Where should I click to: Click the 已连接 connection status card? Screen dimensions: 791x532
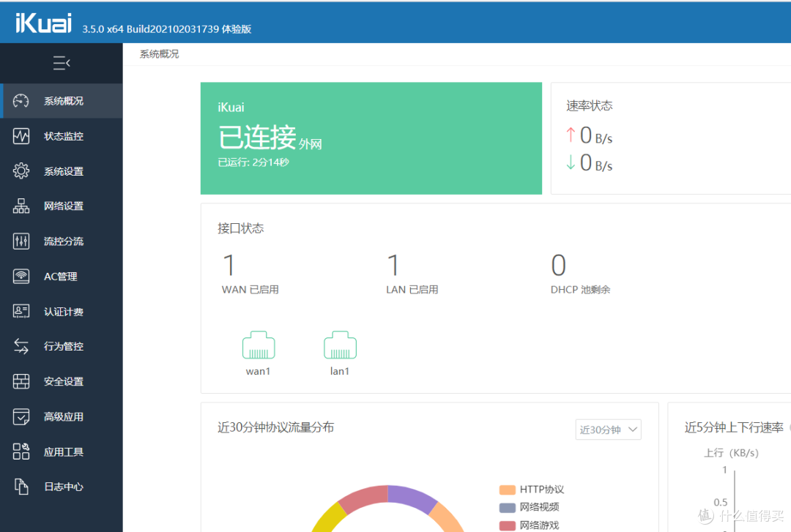click(371, 139)
